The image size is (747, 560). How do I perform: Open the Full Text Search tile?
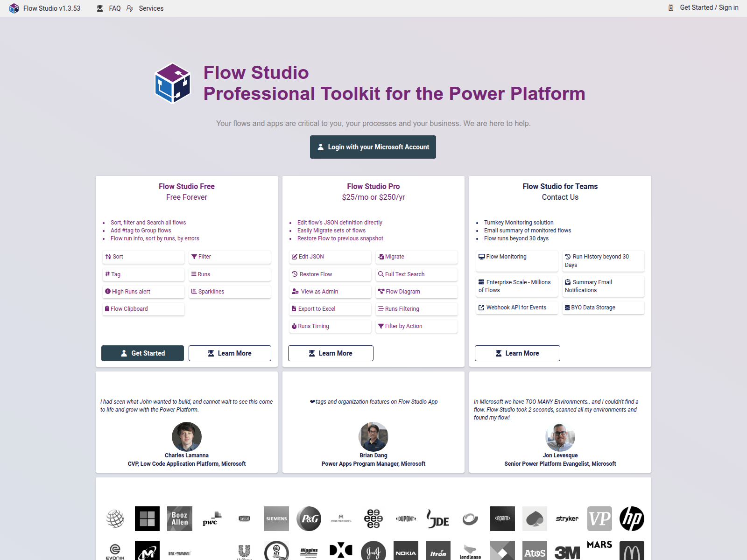click(x=416, y=274)
